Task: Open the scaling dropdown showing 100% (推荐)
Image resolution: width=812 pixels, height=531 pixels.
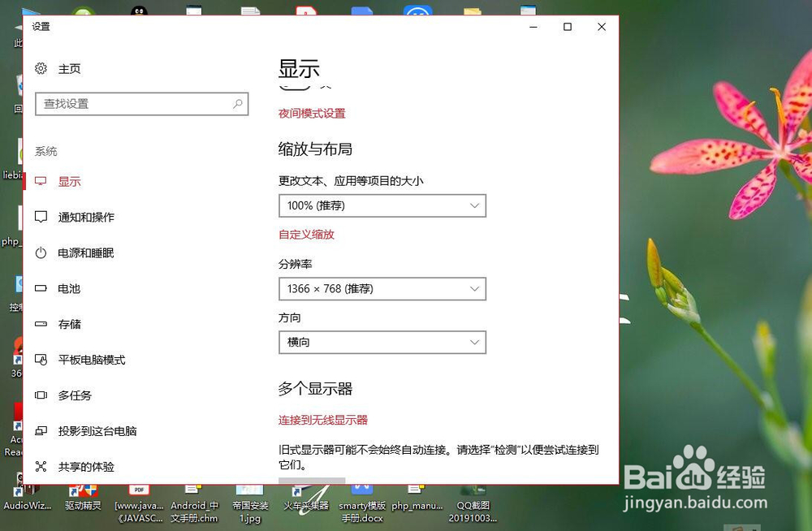Action: [x=382, y=205]
